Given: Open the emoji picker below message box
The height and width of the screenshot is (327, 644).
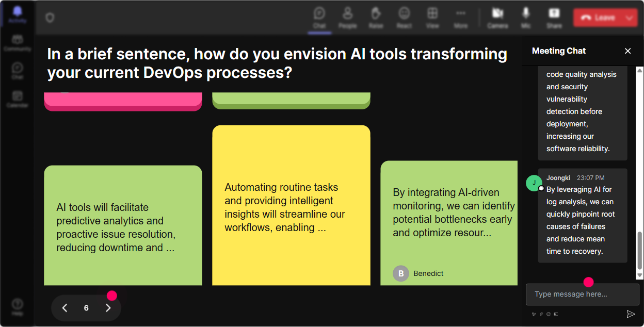Looking at the screenshot, I should 549,314.
